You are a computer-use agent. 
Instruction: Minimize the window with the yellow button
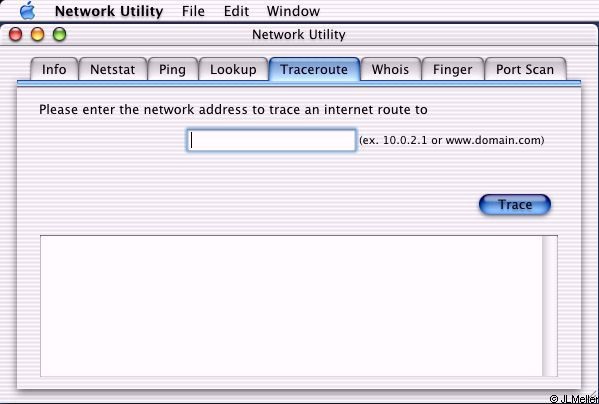coord(37,34)
